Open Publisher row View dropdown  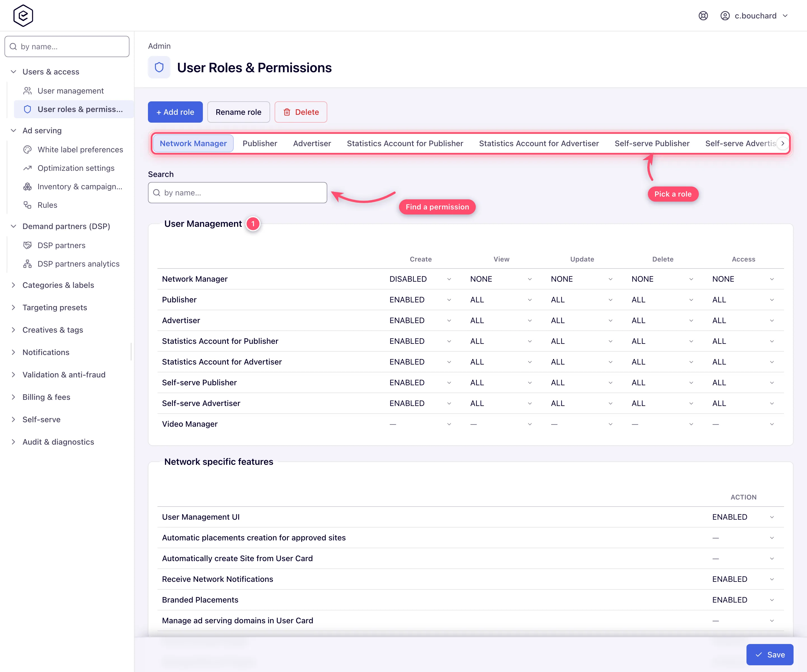coord(501,300)
